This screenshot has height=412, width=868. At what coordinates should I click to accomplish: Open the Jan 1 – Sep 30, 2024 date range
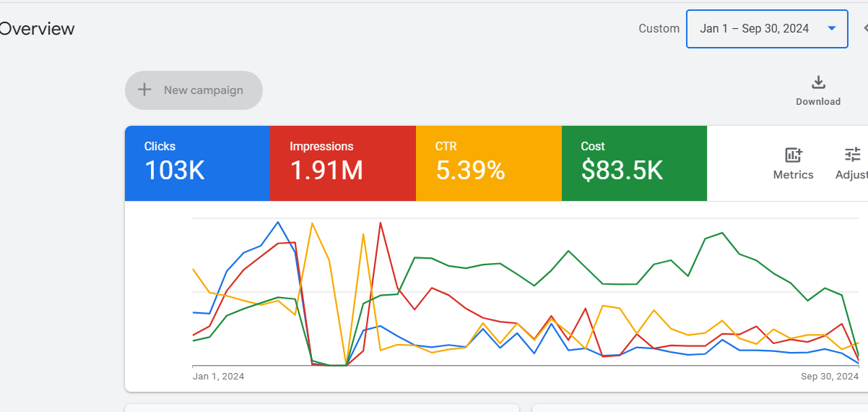(x=754, y=29)
